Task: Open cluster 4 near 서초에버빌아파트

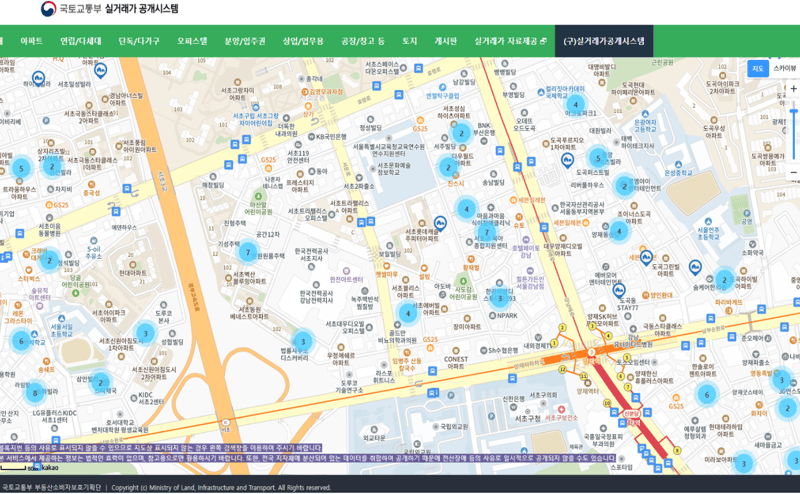Action: click(x=408, y=313)
